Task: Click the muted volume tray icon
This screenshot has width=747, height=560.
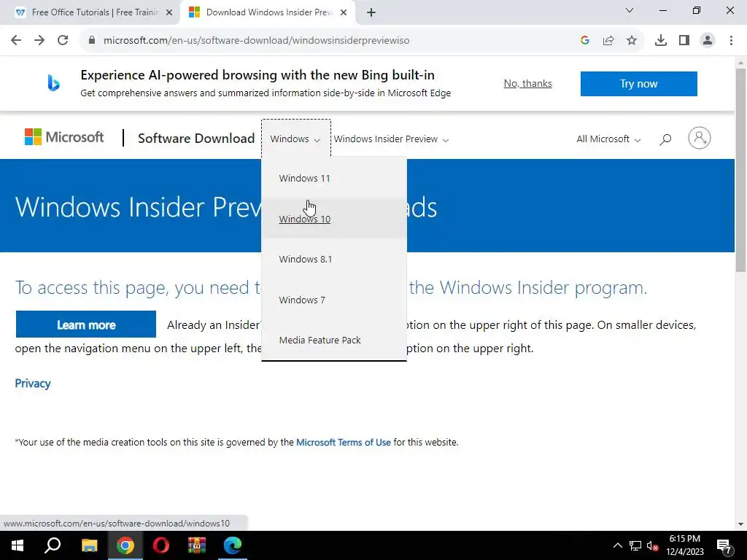Action: [x=653, y=545]
